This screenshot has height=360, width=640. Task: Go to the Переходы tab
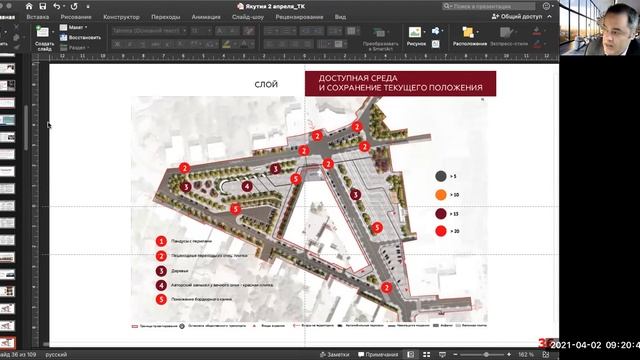coord(165,17)
